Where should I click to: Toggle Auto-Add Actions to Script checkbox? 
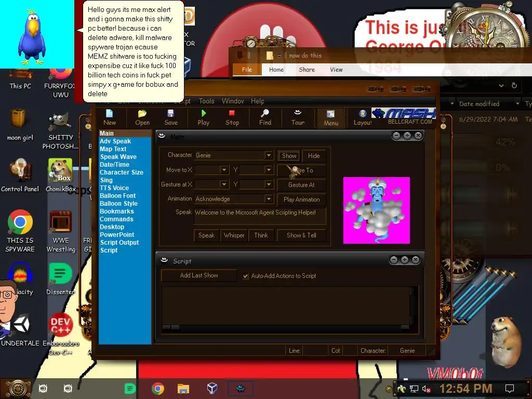(x=245, y=276)
